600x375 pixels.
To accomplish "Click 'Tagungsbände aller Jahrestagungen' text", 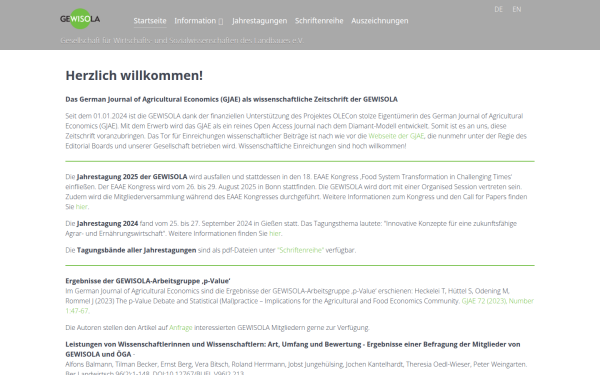I will 137,250.
